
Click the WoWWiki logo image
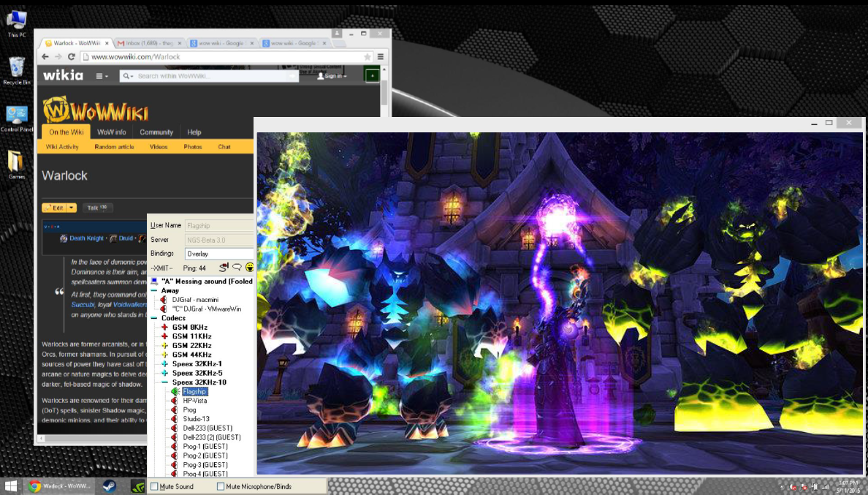tap(96, 110)
